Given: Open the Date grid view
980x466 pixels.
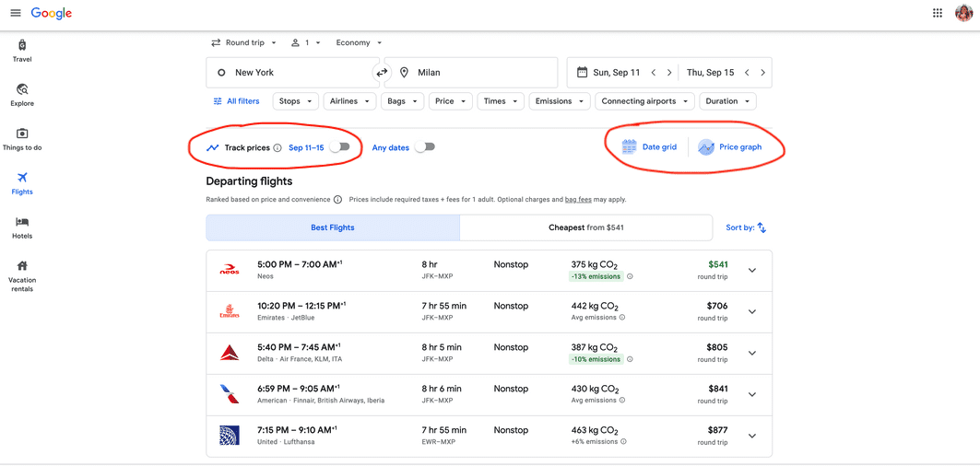Looking at the screenshot, I should click(649, 147).
